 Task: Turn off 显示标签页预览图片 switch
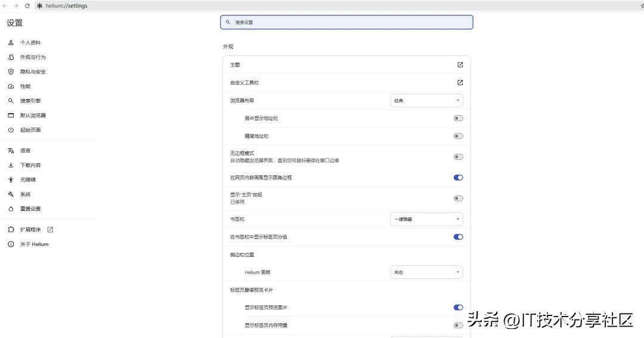459,308
